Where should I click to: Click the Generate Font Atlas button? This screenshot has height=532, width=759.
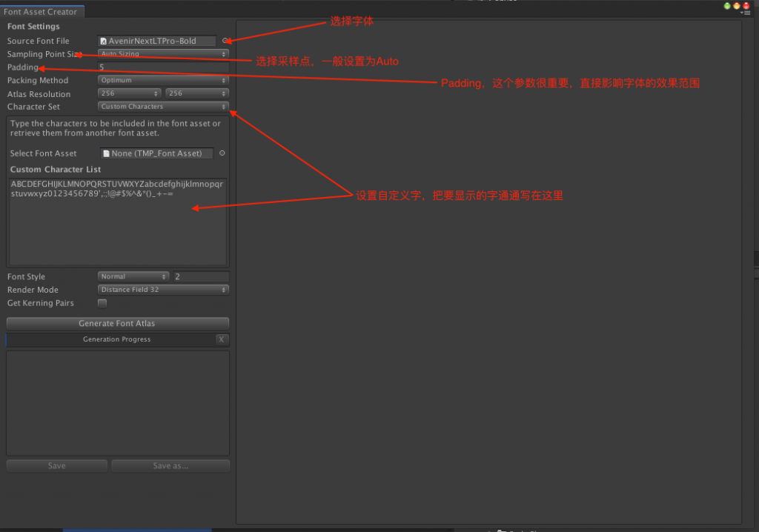117,323
